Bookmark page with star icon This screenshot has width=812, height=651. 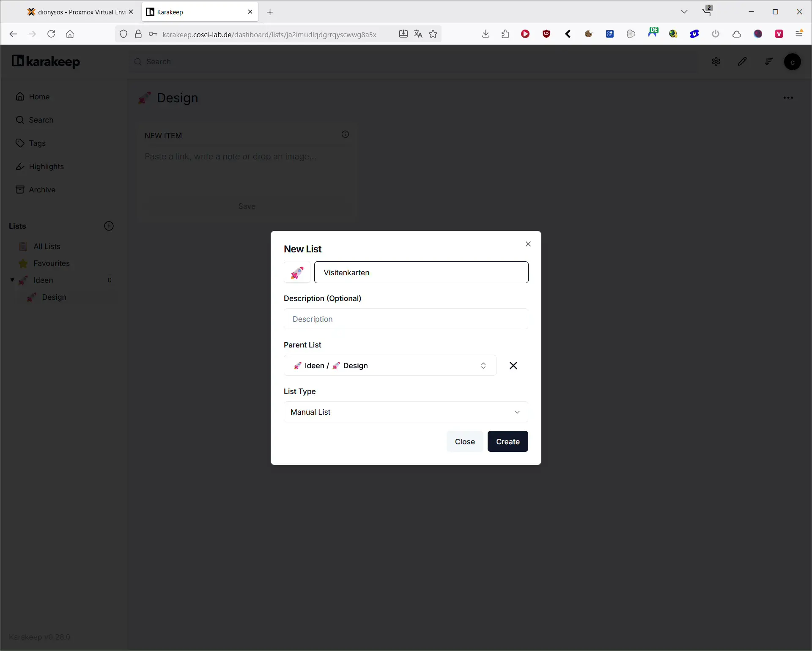[x=433, y=34]
